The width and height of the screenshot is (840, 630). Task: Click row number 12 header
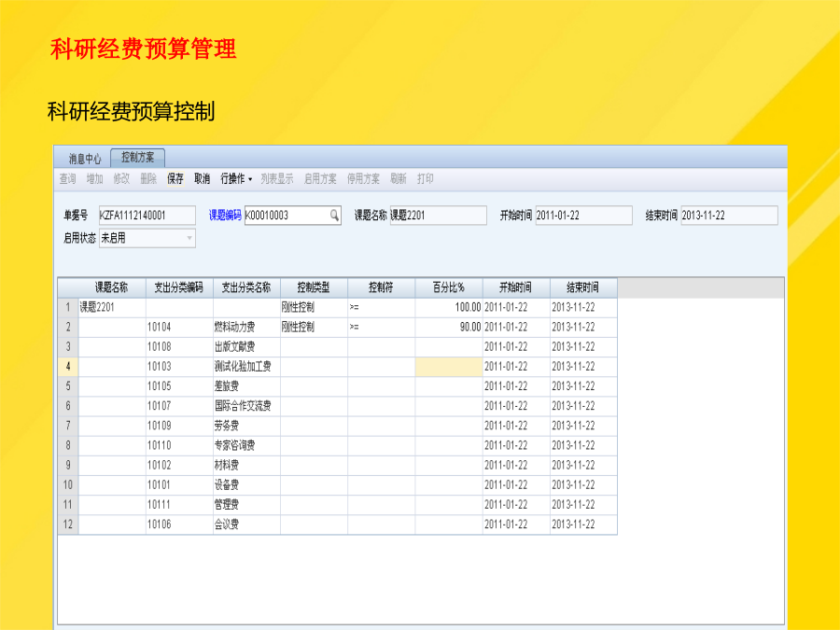[68, 525]
